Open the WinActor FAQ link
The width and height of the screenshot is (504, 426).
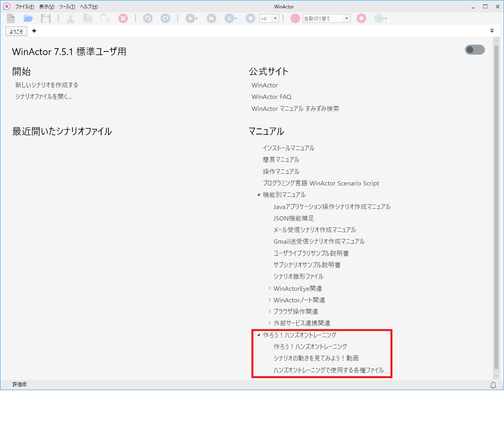(x=271, y=97)
